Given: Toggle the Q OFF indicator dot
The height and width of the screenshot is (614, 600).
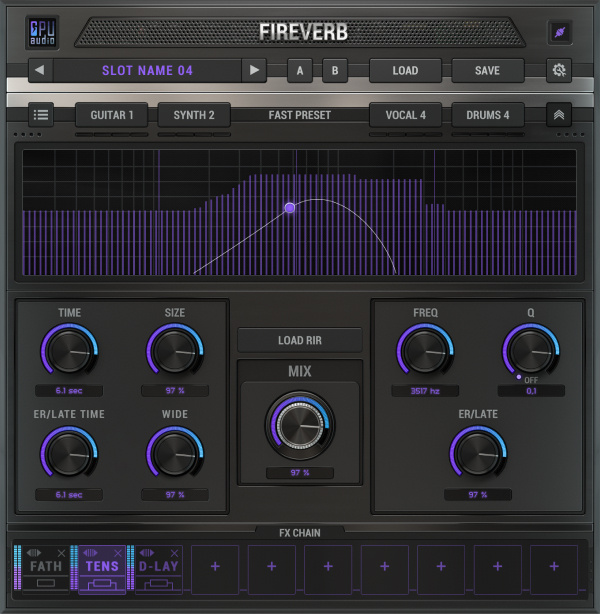Looking at the screenshot, I should [x=519, y=377].
